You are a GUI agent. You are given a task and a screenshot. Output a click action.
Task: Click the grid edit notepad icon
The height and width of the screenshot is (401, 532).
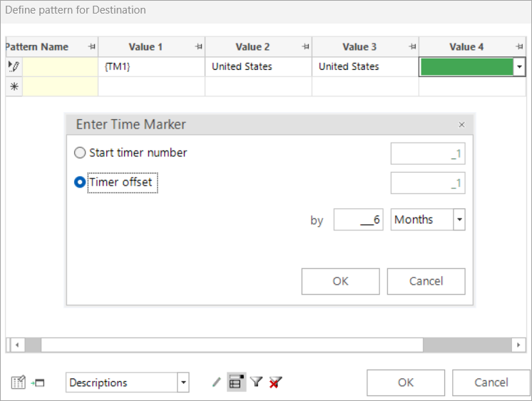tap(19, 382)
